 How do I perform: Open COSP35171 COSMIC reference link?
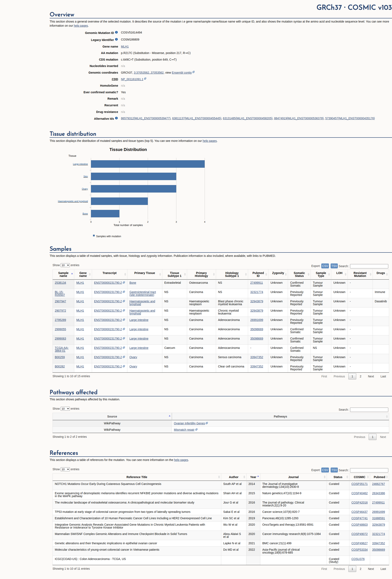point(359,484)
